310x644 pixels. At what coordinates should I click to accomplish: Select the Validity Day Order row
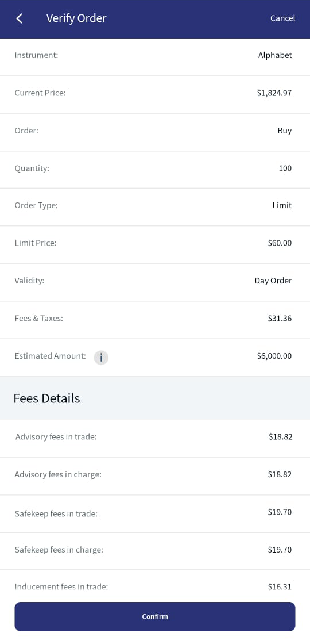[x=155, y=282]
